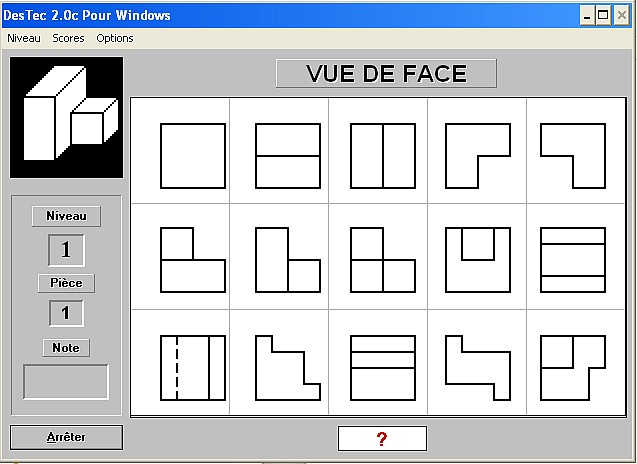Screen dimensions: 637x464
Task: Open the Scores menu
Action: click(68, 38)
